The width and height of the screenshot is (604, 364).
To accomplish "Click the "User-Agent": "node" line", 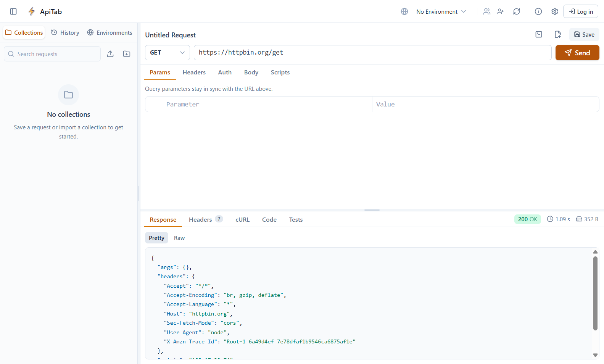I will [197, 332].
